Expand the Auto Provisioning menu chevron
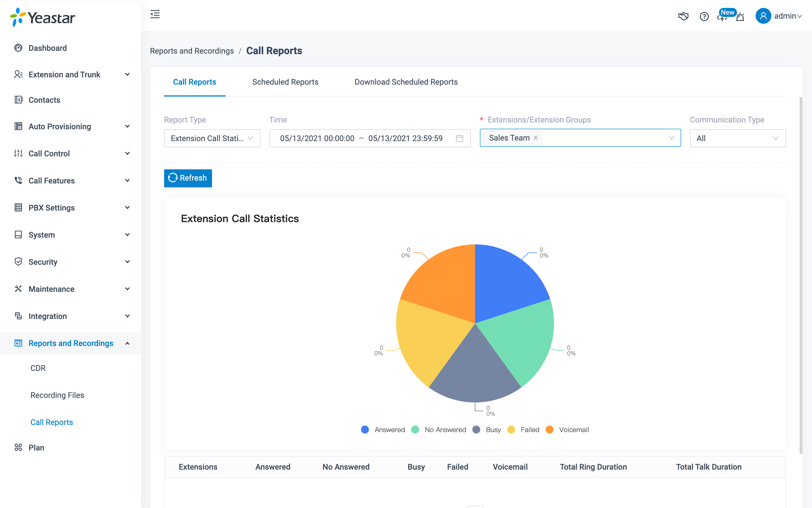This screenshot has height=508, width=812. tap(127, 126)
